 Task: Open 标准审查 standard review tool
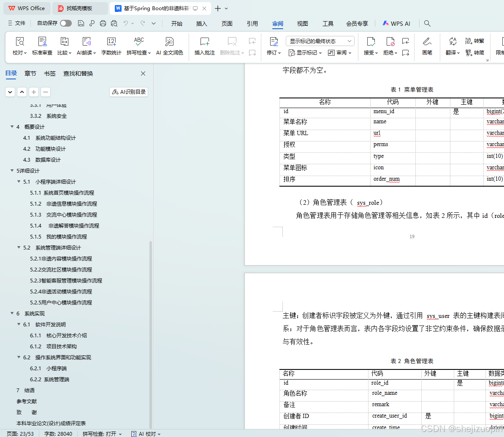(42, 46)
